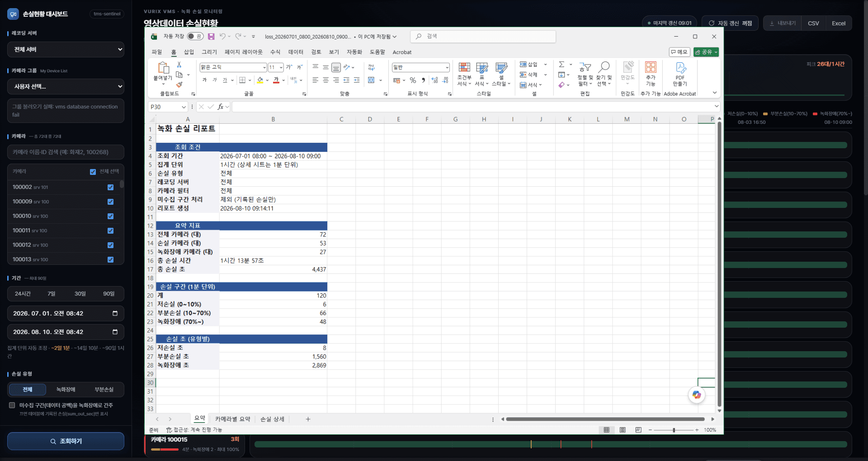Uncheck camera 100010 checkbox

tap(110, 216)
